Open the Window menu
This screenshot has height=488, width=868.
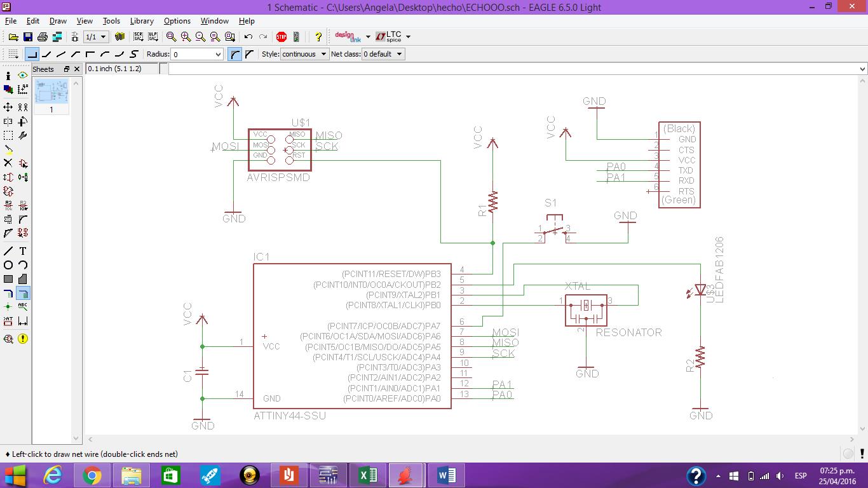pos(214,21)
